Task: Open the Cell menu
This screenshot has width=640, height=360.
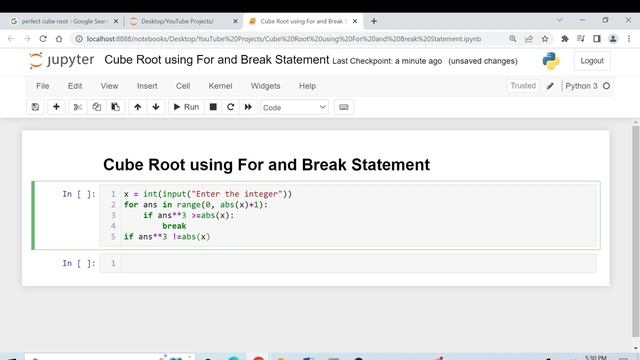Action: pos(183,86)
